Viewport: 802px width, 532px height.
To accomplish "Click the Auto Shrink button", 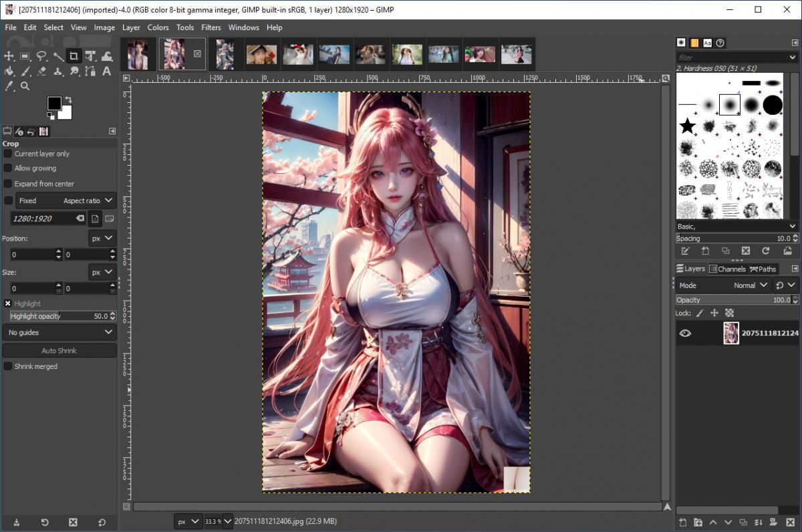I will coord(59,351).
